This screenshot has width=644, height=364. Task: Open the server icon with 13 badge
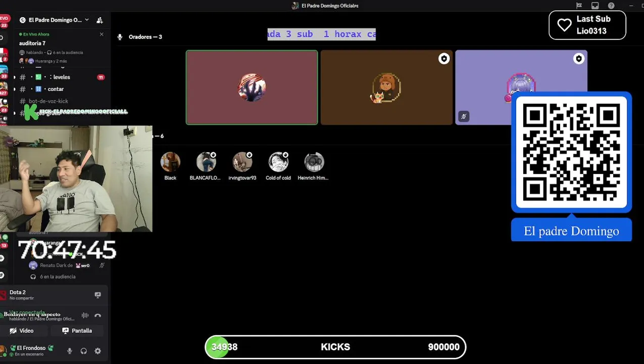click(x=4, y=241)
